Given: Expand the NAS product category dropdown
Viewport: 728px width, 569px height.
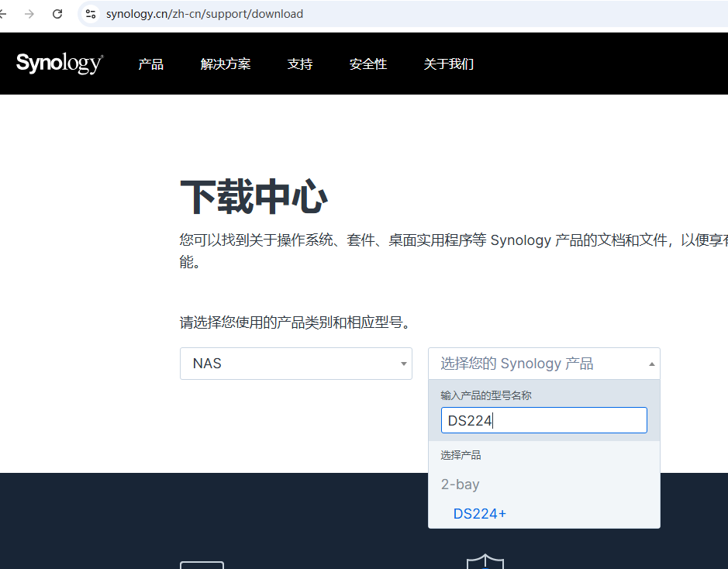Looking at the screenshot, I should coord(295,364).
